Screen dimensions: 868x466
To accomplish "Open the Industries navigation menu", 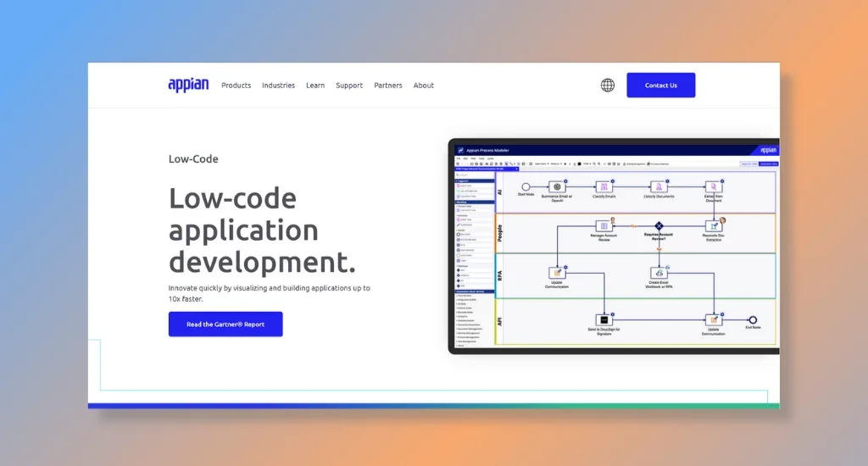I will (x=278, y=86).
